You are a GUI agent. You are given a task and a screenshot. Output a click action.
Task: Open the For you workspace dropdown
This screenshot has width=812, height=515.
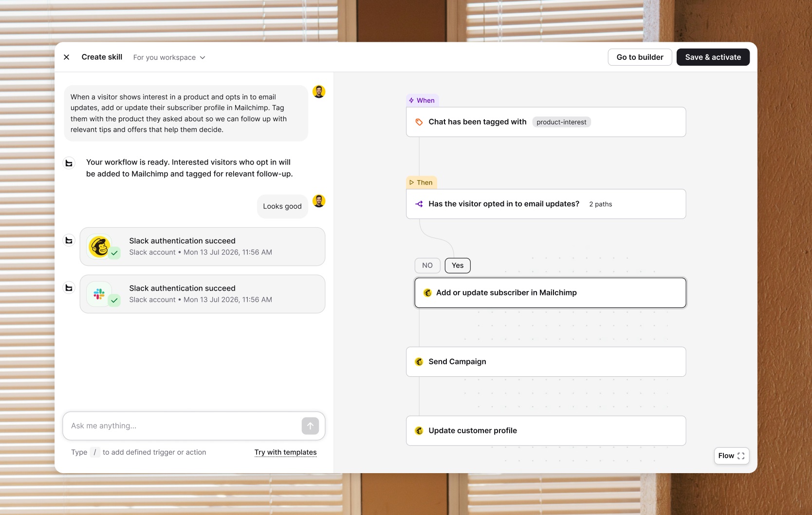pos(169,57)
